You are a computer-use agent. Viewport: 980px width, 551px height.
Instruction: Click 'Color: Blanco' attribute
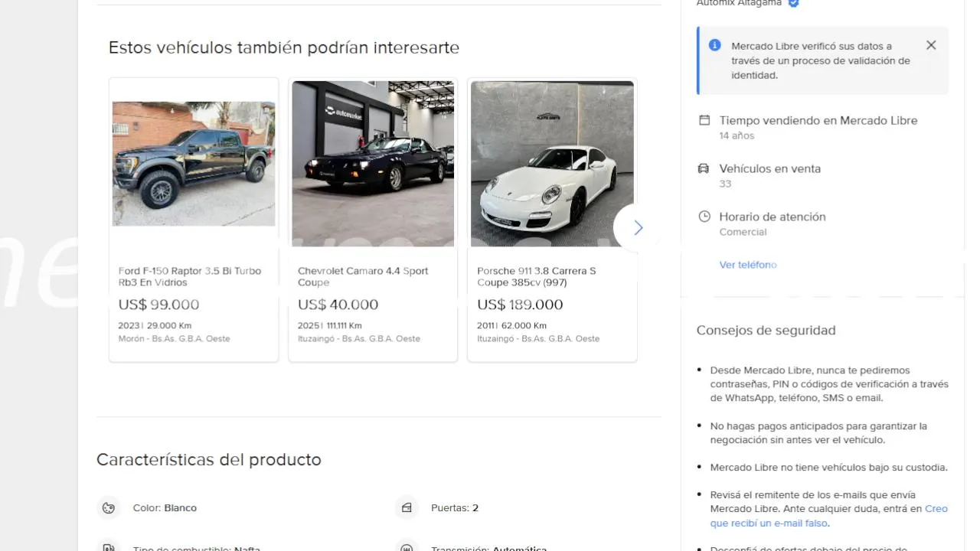point(165,507)
